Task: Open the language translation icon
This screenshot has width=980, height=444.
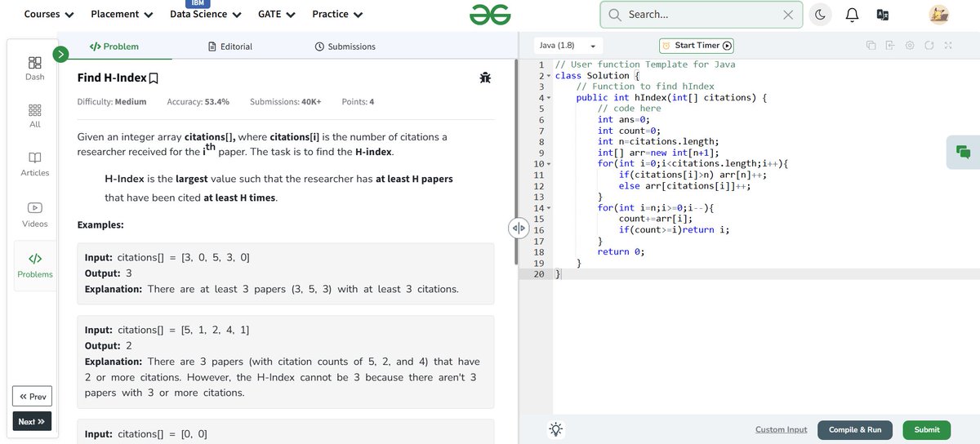Action: pyautogui.click(x=882, y=15)
